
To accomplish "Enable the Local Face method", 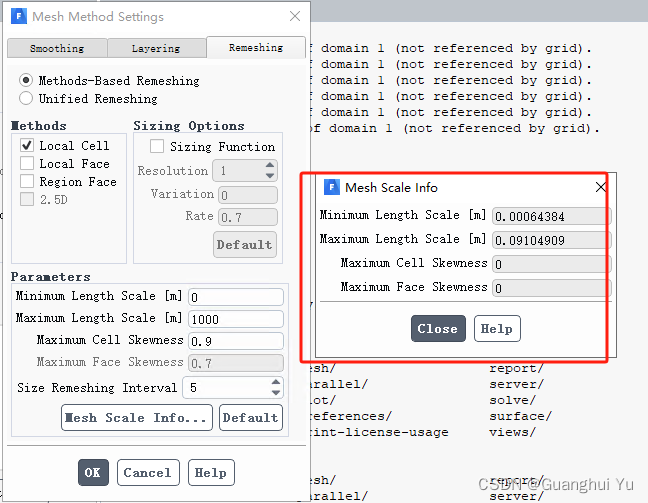I will (27, 163).
